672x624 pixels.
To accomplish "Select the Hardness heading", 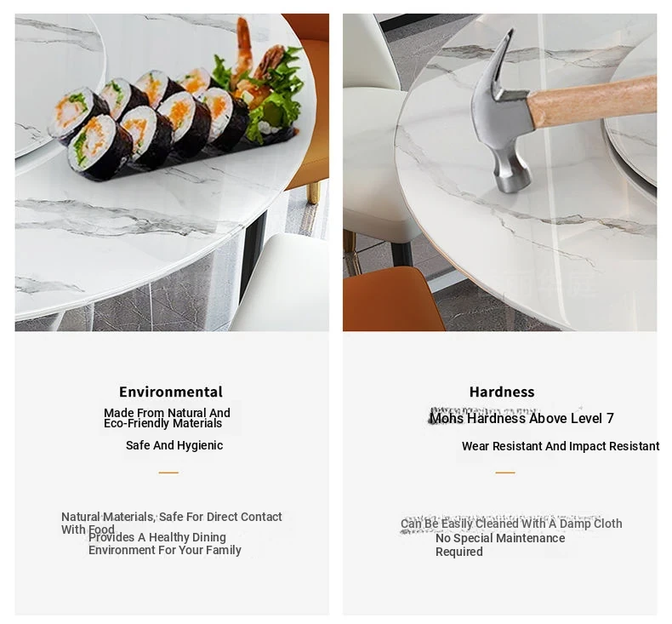I will [x=502, y=392].
